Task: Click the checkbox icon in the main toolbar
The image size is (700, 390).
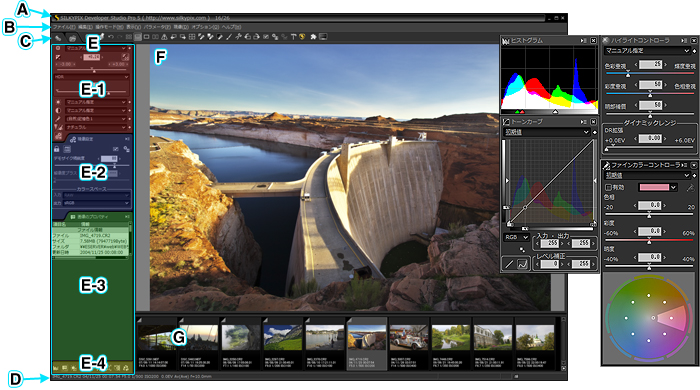Action: coord(266,37)
